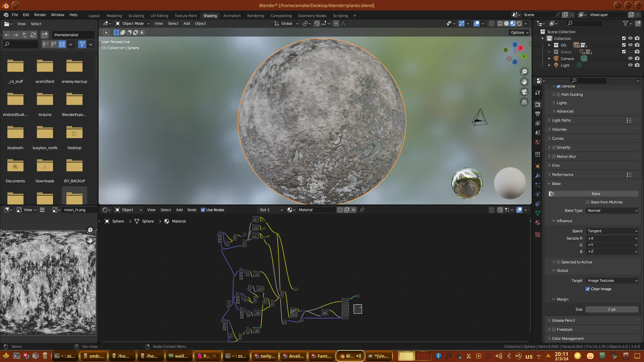Switch to orthographic grid view icon
644x362 pixels.
point(524,102)
